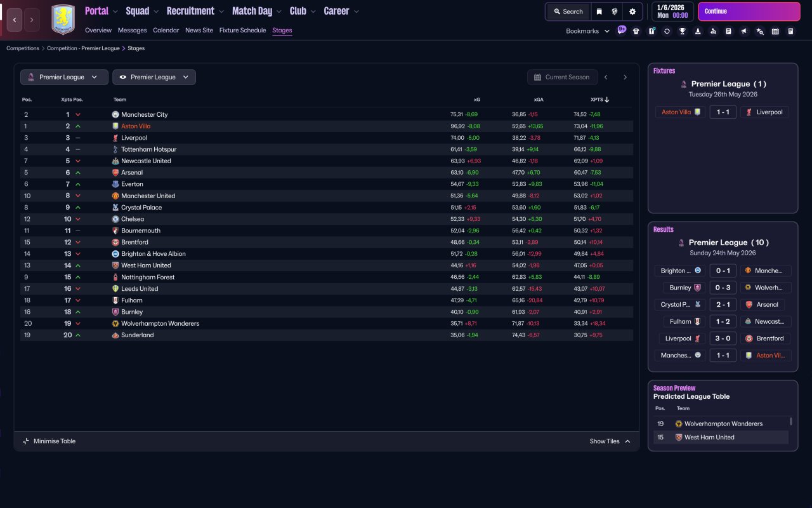Open the bookmark icon next to Search
The image size is (812, 508).
pyautogui.click(x=599, y=11)
